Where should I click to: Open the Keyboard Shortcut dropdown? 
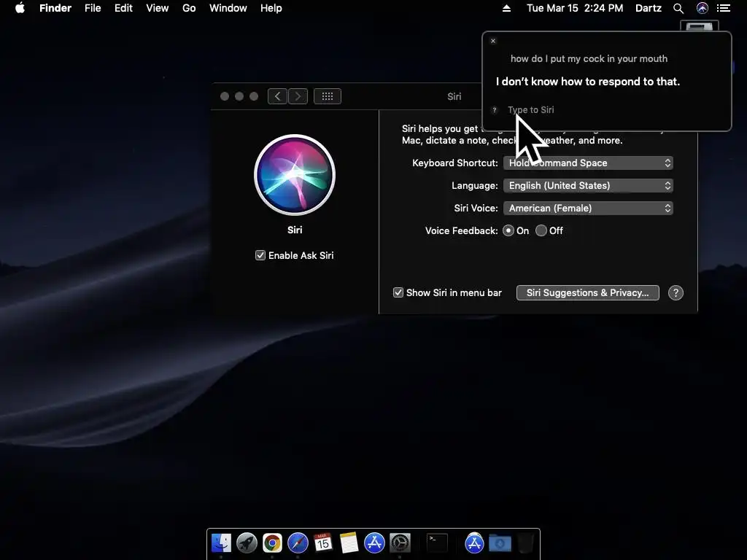click(x=588, y=163)
